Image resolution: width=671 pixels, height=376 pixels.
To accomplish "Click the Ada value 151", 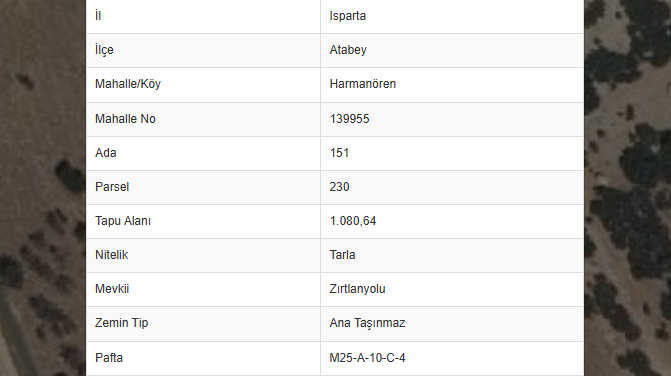I will [x=339, y=153].
